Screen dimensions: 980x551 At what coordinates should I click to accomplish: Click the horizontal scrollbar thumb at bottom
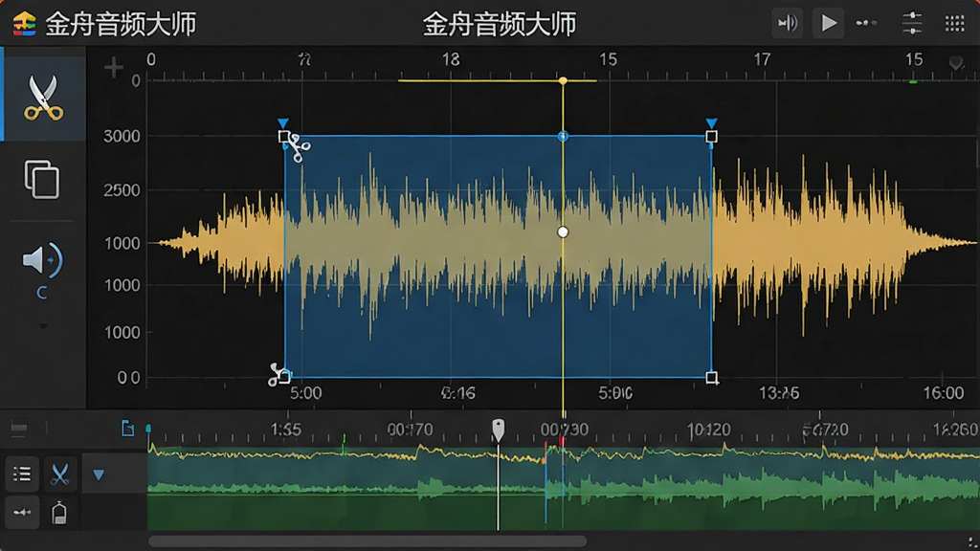[x=367, y=541]
